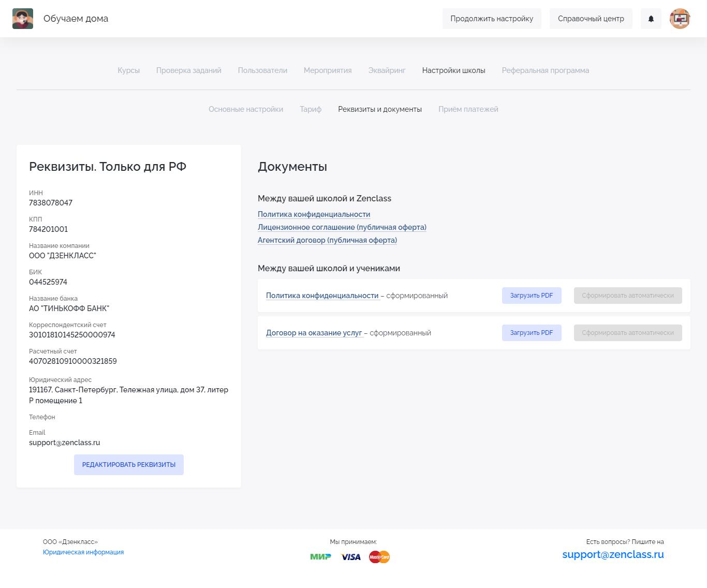Click the support@zenclass.ru footer email
The image size is (707, 588).
[x=613, y=554]
